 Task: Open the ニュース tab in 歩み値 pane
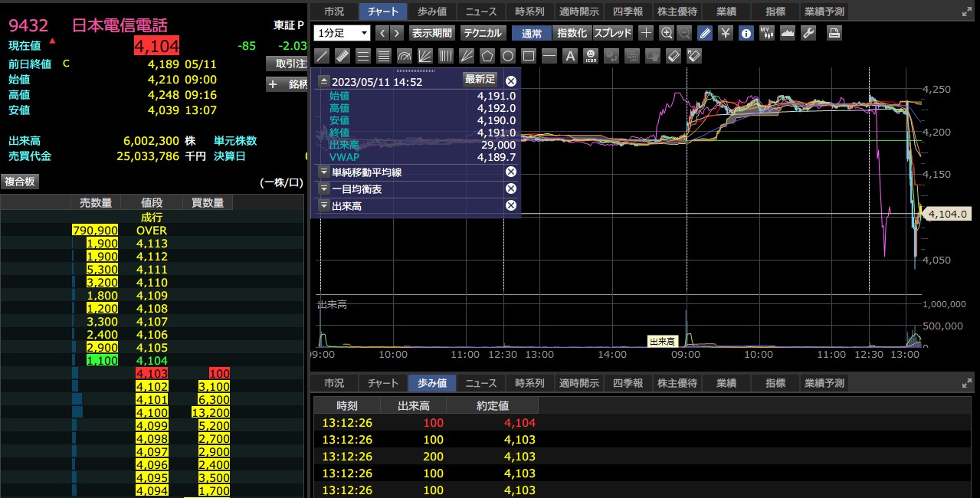coord(481,383)
